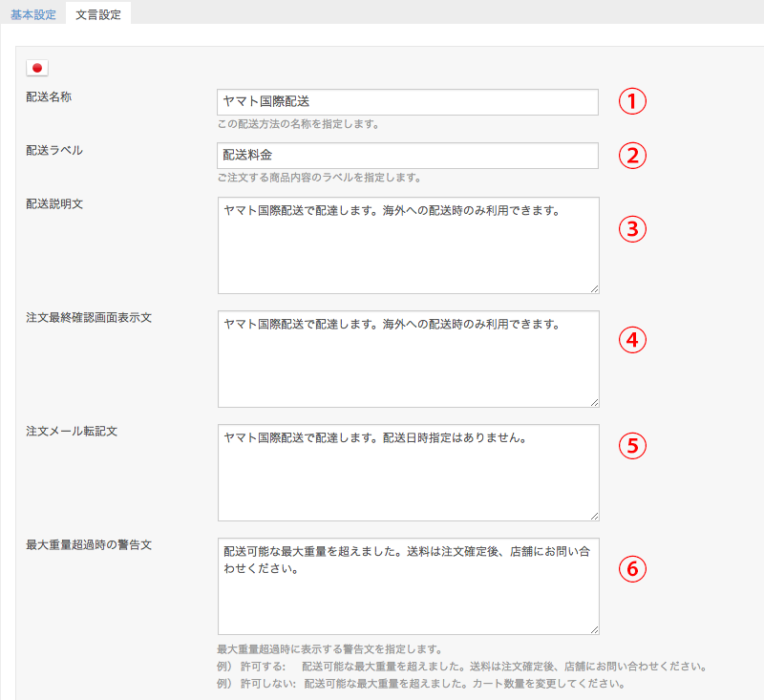The height and width of the screenshot is (700, 764).
Task: Click resize handle of 最大重量超過時の警告文 box
Action: [x=594, y=629]
